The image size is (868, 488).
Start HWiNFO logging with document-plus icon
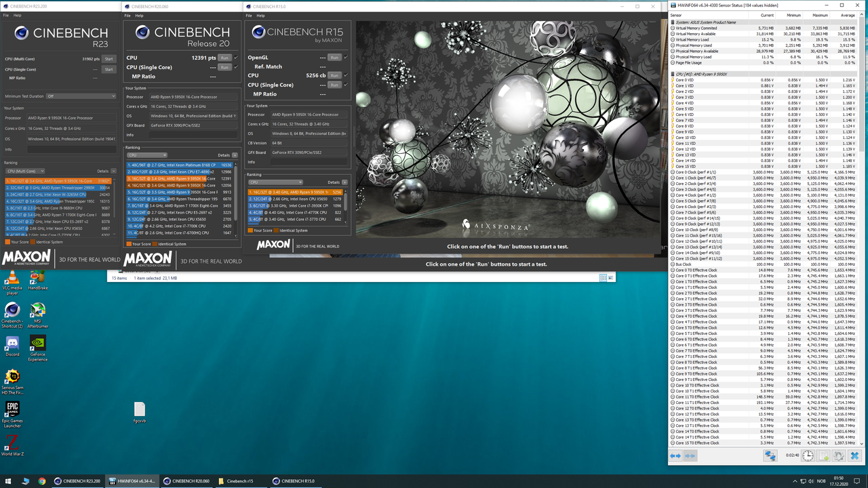(x=823, y=456)
